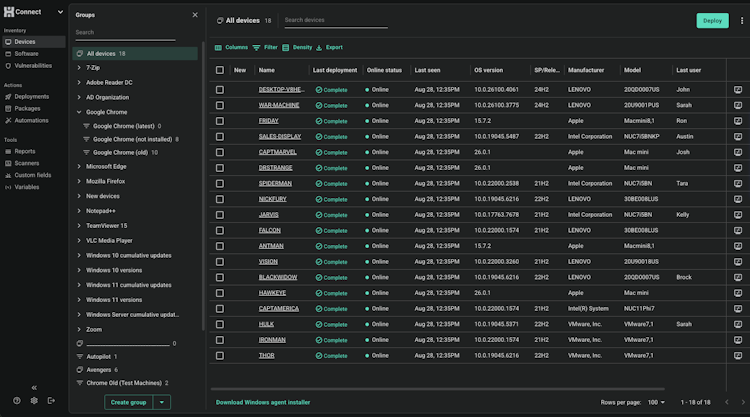Click Download Windows agent installer link
750x417 pixels.
pos(263,402)
